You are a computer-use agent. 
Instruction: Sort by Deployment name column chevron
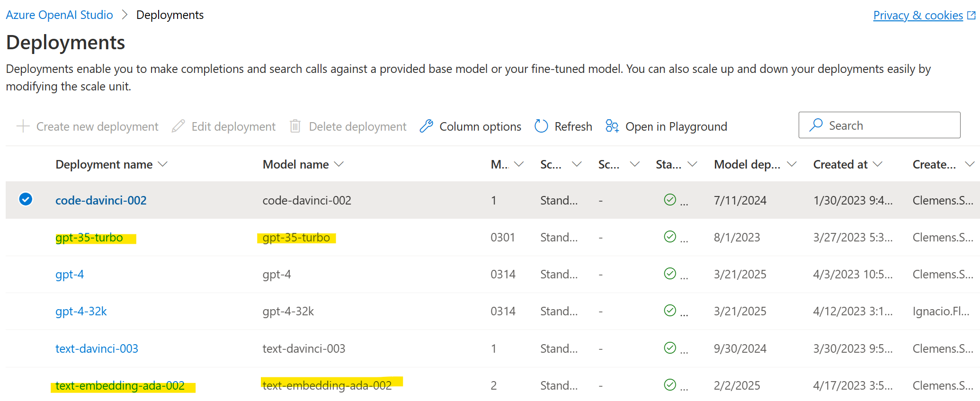162,164
